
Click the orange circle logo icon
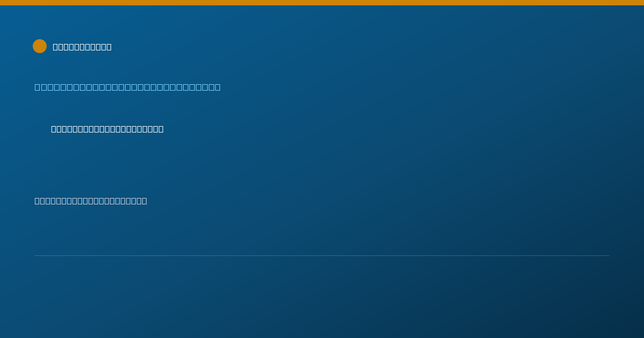[x=40, y=46]
